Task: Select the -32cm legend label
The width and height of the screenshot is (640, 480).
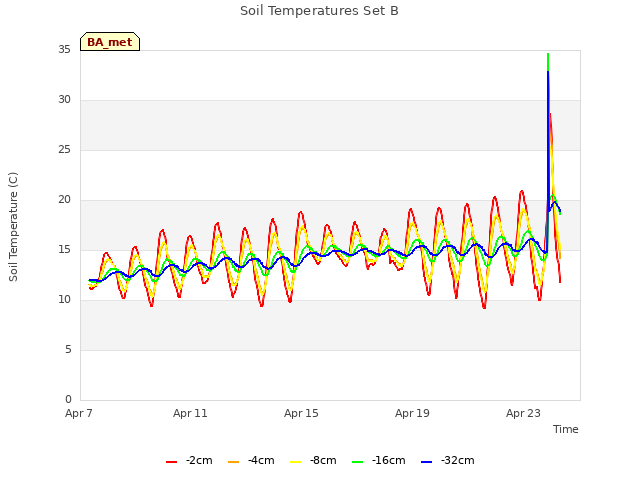Action: tap(458, 460)
